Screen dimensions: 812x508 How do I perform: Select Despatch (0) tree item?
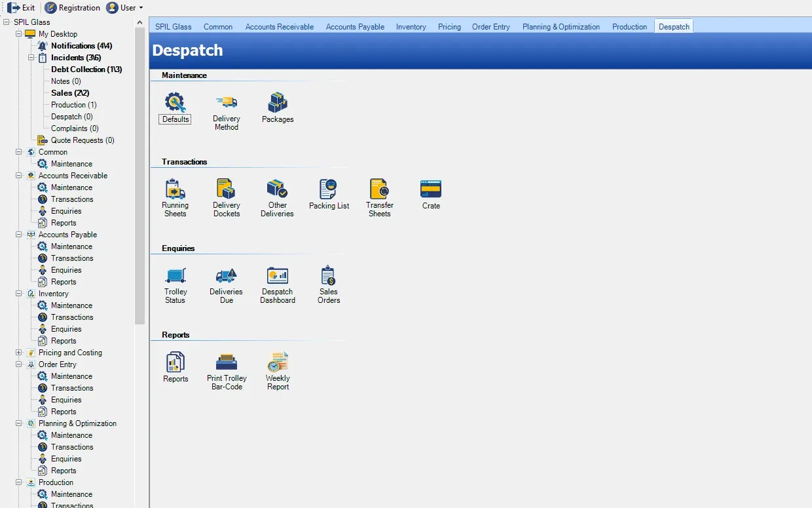tap(72, 117)
